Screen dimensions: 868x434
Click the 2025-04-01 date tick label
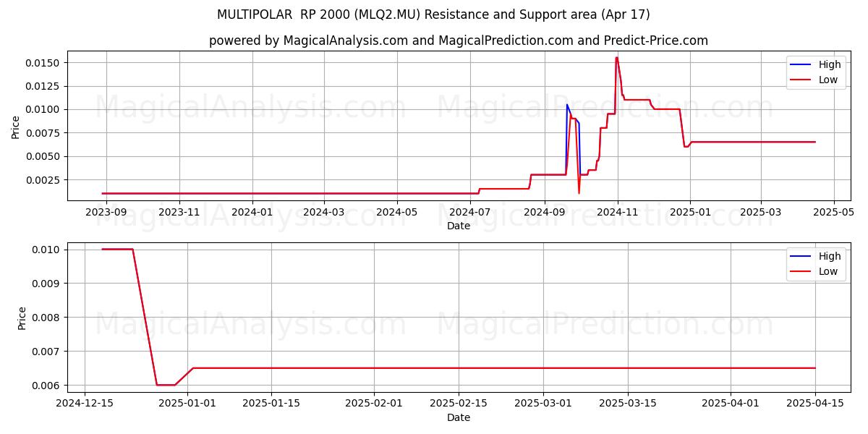[730, 404]
